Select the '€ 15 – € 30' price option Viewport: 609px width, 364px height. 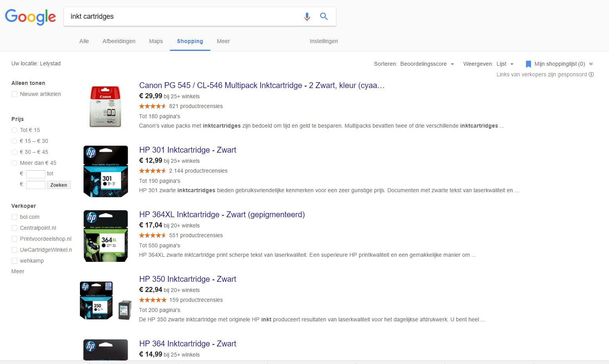pyautogui.click(x=14, y=141)
